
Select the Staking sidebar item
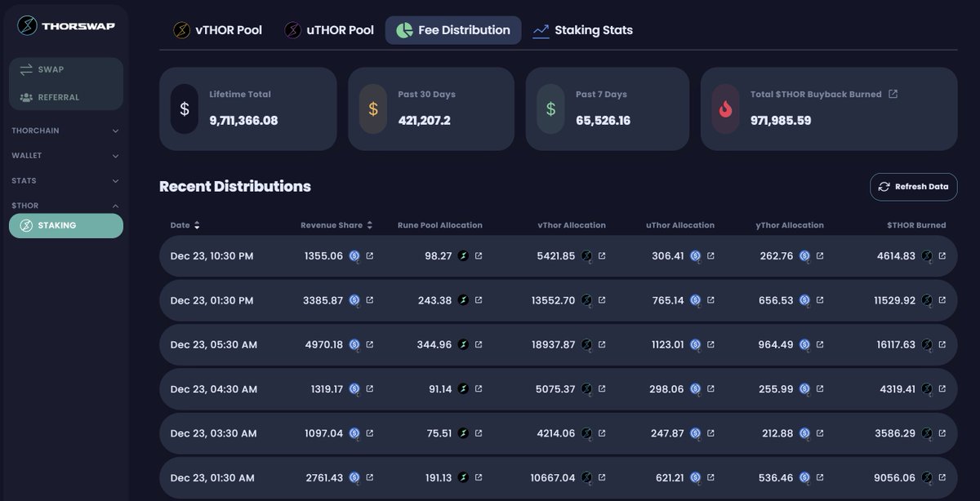[66, 225]
